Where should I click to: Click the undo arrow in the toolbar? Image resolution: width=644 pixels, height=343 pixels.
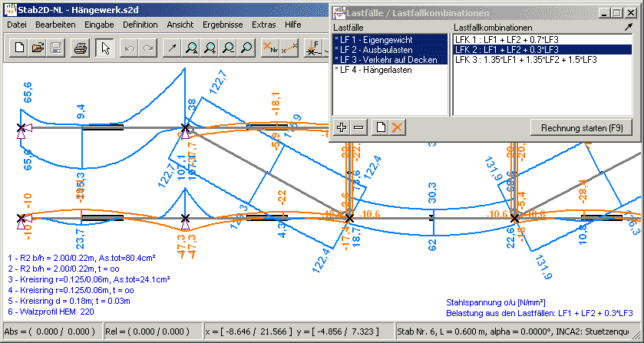tap(130, 48)
